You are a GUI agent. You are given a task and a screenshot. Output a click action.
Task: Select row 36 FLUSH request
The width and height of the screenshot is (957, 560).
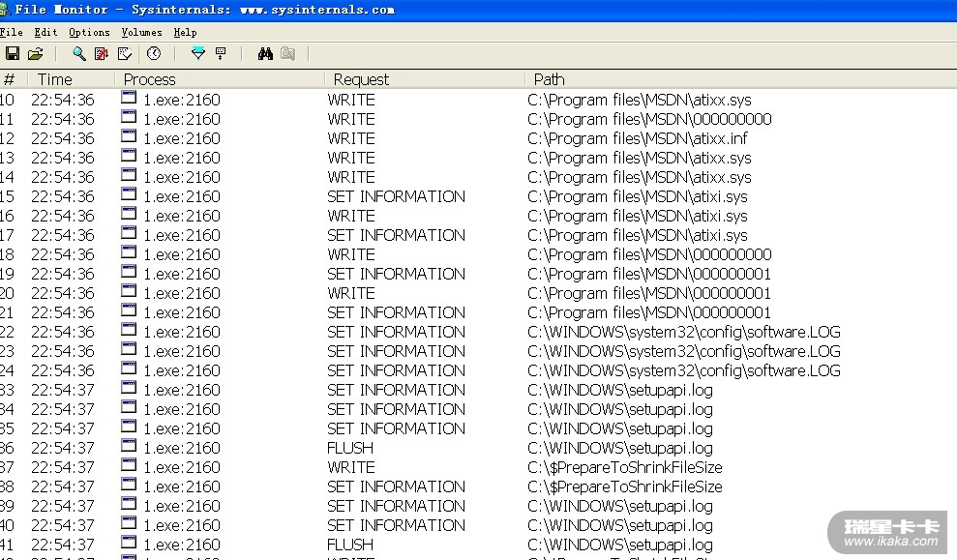pos(350,448)
